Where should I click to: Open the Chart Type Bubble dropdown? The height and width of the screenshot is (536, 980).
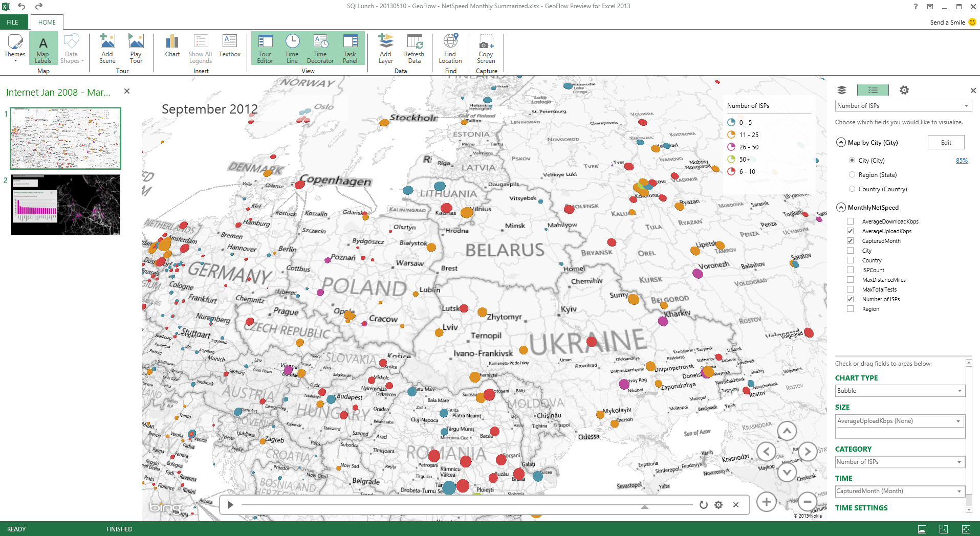tap(900, 391)
